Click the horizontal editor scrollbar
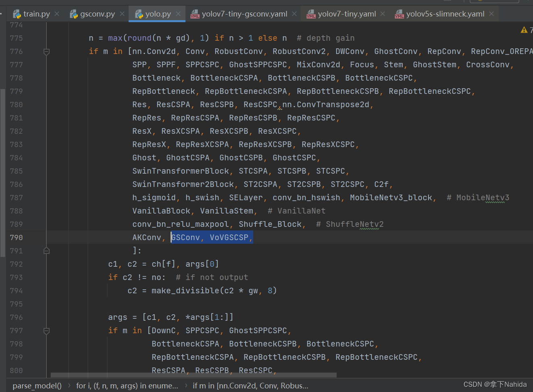The height and width of the screenshot is (392, 533). tap(194, 375)
